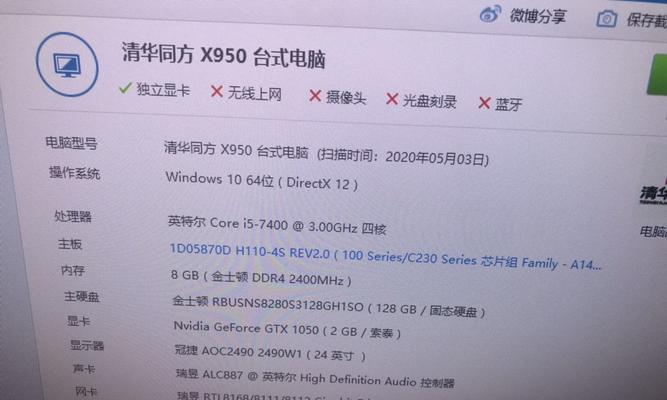The width and height of the screenshot is (667, 400).
Task: Open the blue H110-4S motherboard link
Action: click(385, 257)
